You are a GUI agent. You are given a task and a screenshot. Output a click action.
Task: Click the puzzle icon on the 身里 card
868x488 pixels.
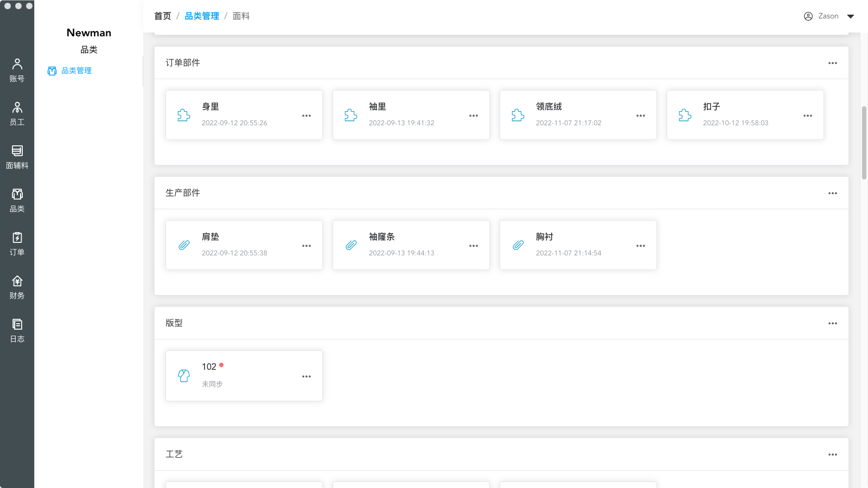(184, 115)
